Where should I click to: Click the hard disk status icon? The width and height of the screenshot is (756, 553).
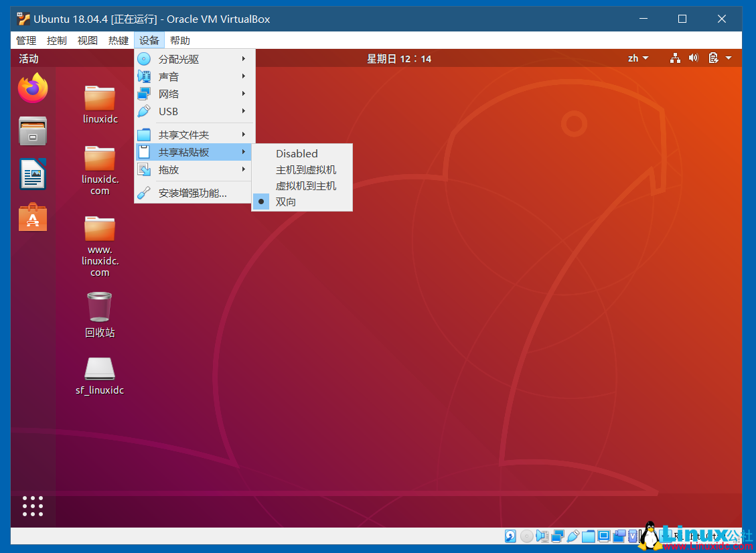(x=510, y=536)
